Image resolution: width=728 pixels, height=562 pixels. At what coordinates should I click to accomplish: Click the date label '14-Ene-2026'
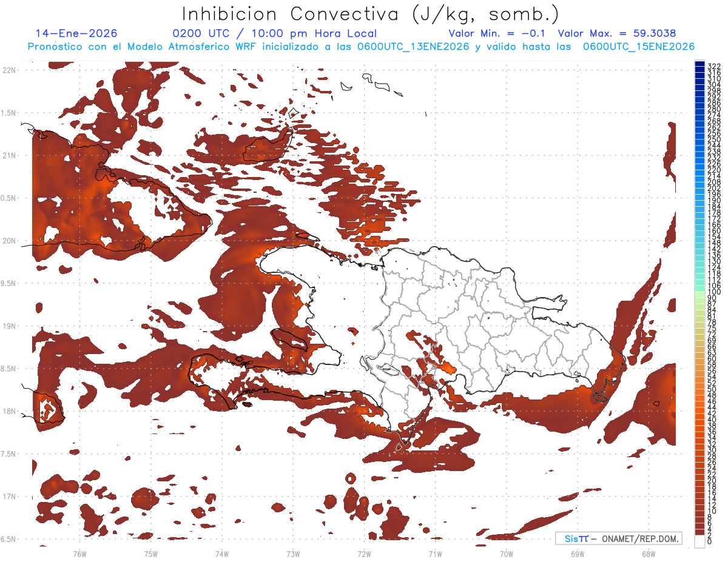(x=76, y=33)
